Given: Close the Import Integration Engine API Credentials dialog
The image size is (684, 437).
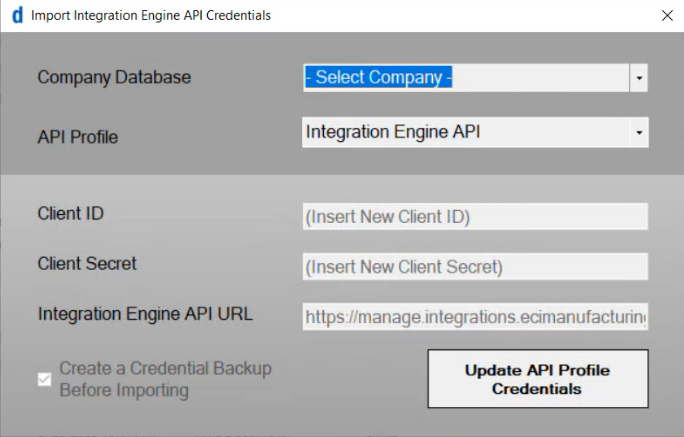Looking at the screenshot, I should pyautogui.click(x=667, y=15).
